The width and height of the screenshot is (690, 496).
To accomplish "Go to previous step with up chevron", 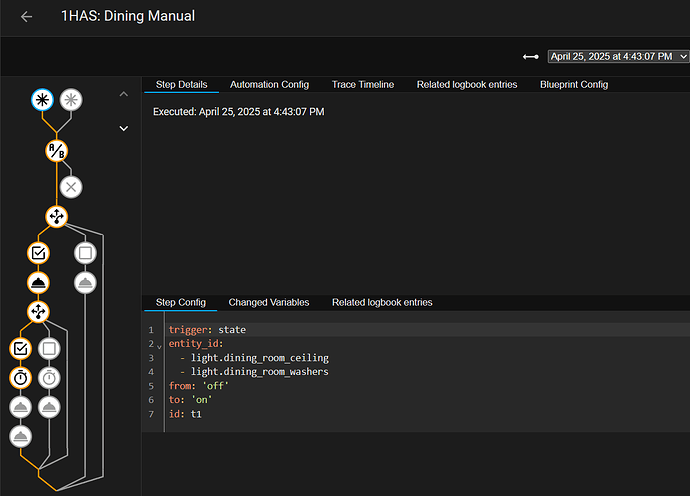I will coord(124,94).
